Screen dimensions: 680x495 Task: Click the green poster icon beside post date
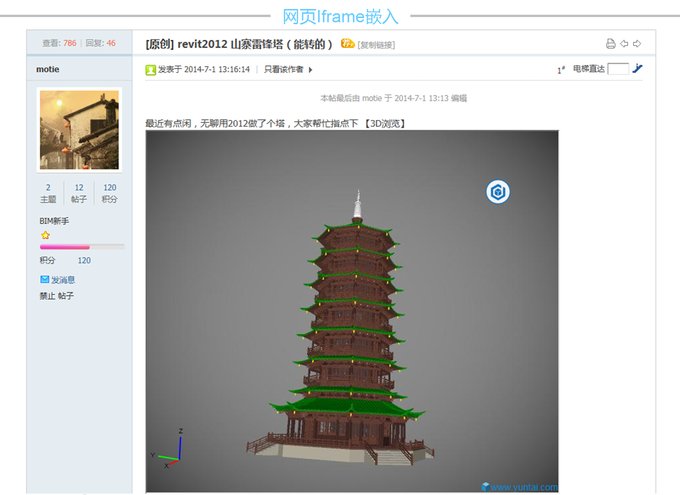pyautogui.click(x=150, y=70)
